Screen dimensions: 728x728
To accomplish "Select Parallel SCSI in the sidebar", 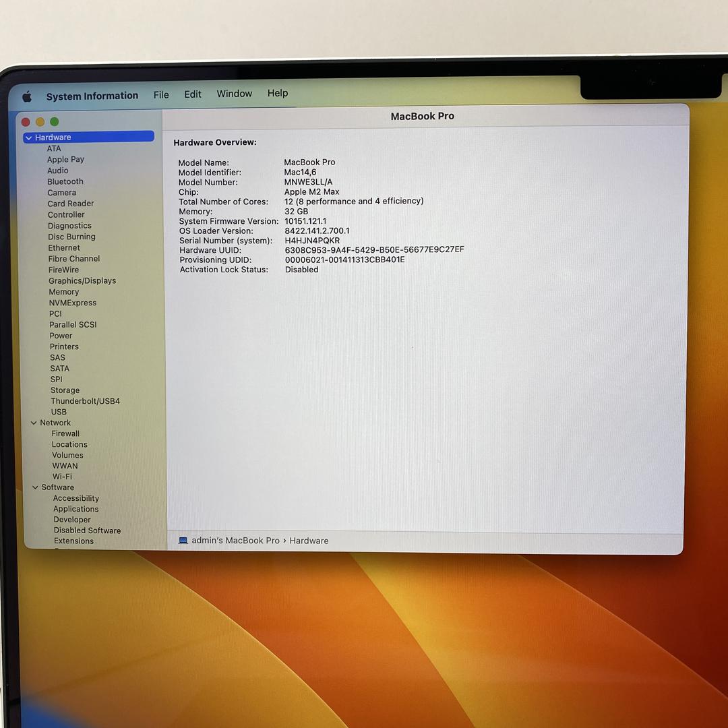I will tap(73, 325).
